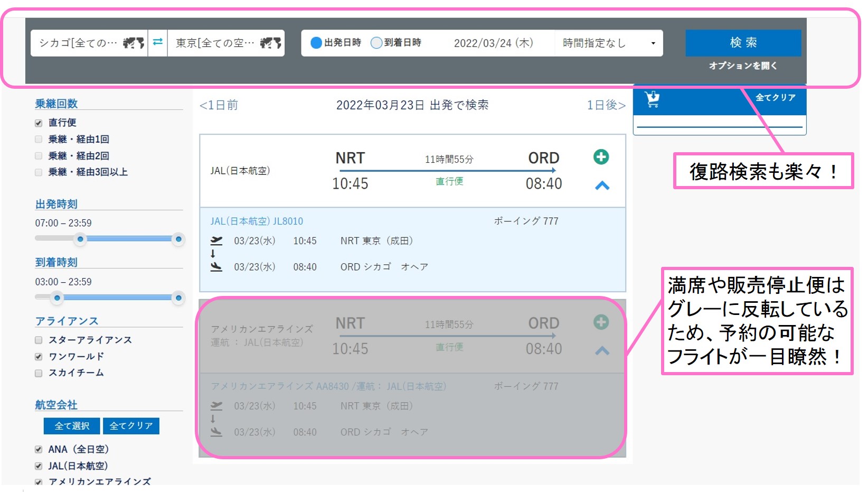Screen dimensions: 868x492
Task: Go to the previous day with <1日前
Action: click(219, 105)
